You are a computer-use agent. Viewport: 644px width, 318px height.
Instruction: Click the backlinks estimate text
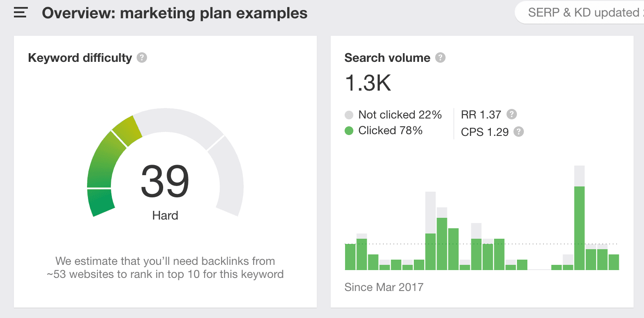point(165,267)
